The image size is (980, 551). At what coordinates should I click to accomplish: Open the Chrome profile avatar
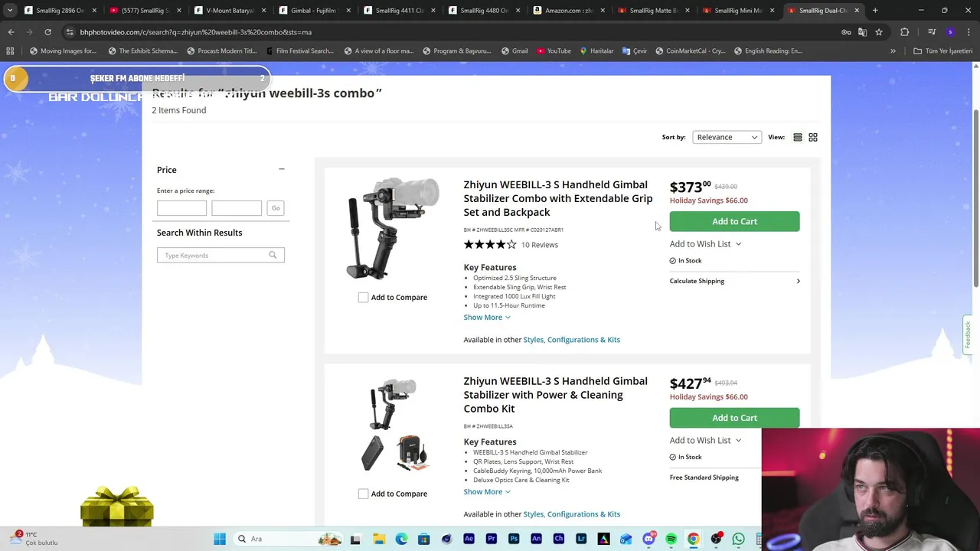click(x=950, y=32)
